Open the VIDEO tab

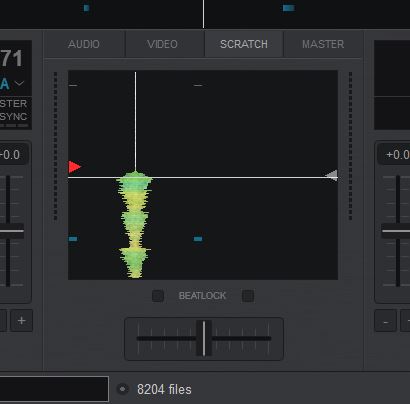(x=163, y=44)
